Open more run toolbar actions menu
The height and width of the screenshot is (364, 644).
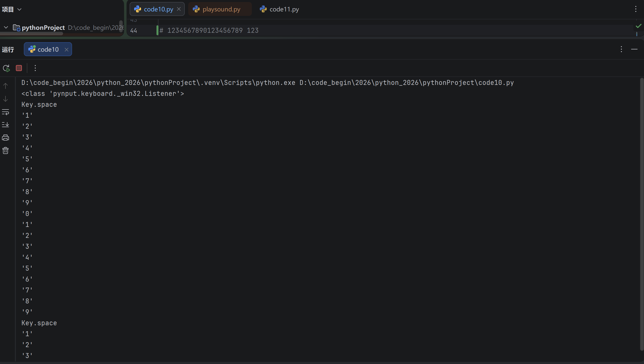35,68
